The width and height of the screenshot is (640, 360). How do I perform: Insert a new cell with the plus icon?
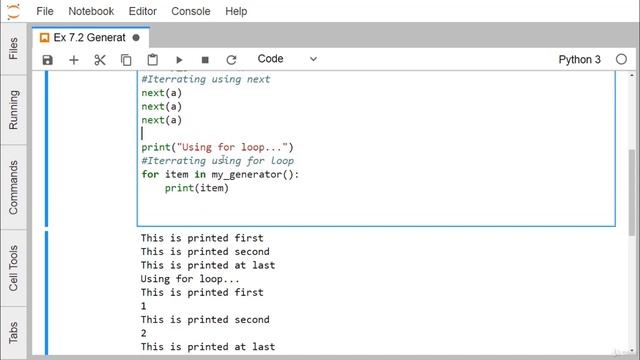(73, 60)
